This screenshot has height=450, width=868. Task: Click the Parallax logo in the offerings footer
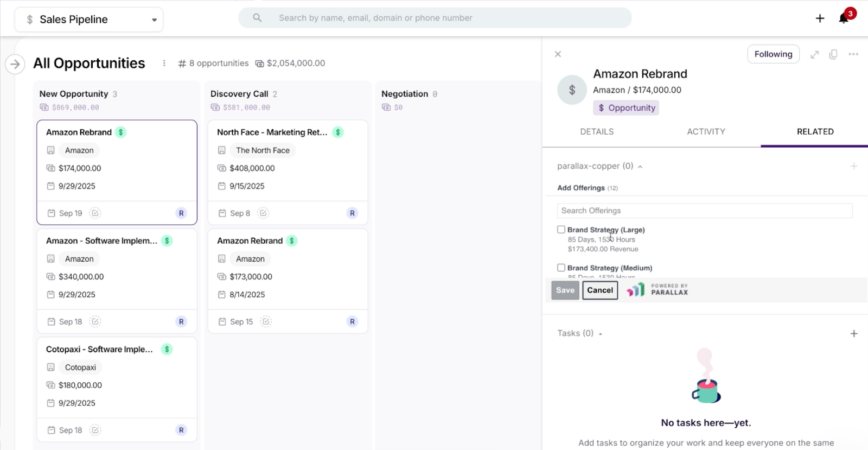pyautogui.click(x=657, y=290)
